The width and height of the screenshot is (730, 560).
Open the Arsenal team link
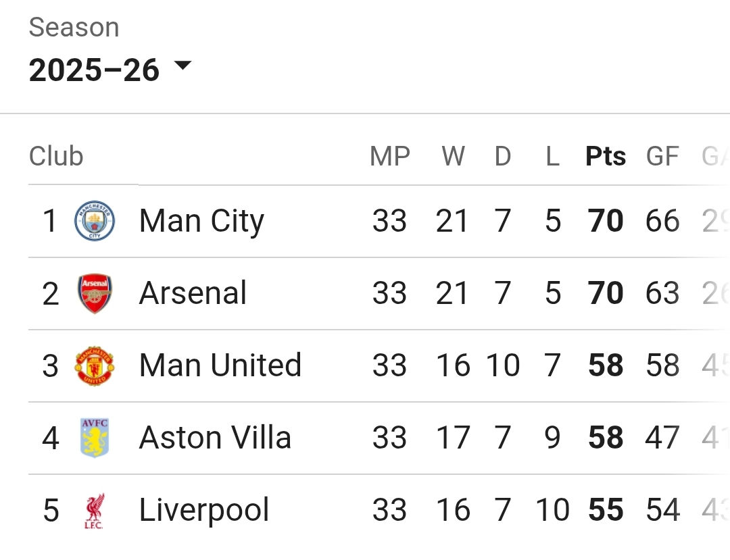[193, 294]
